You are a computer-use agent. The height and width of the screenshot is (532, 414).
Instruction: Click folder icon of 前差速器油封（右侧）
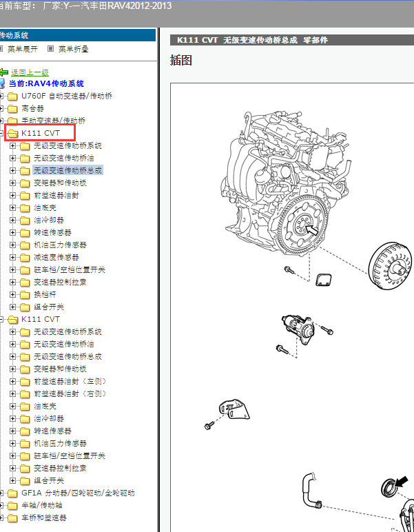tap(25, 394)
